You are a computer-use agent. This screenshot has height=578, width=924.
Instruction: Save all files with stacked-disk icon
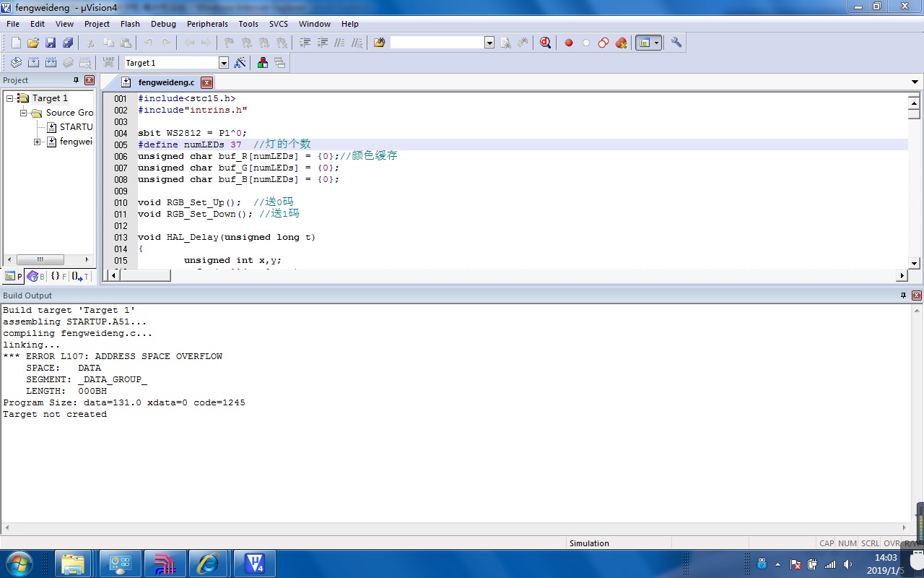pyautogui.click(x=68, y=43)
